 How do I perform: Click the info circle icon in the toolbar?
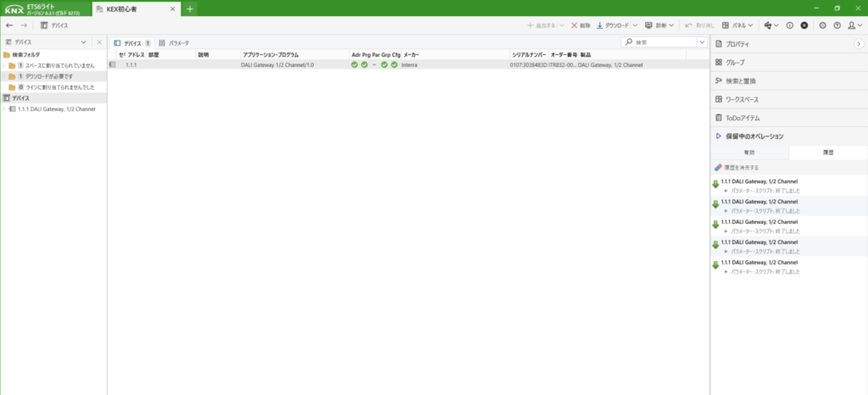pos(790,25)
